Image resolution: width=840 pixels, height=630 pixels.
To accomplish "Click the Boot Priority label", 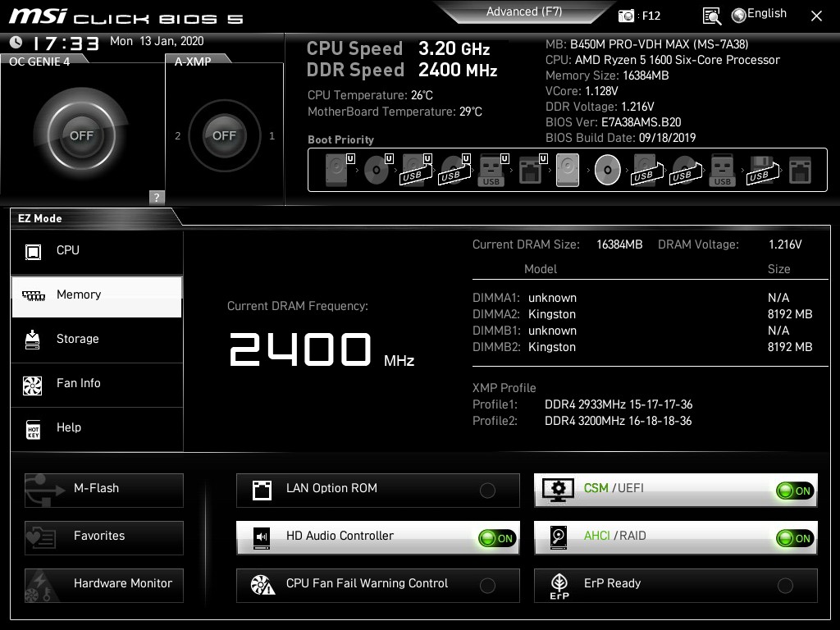I will pos(340,139).
